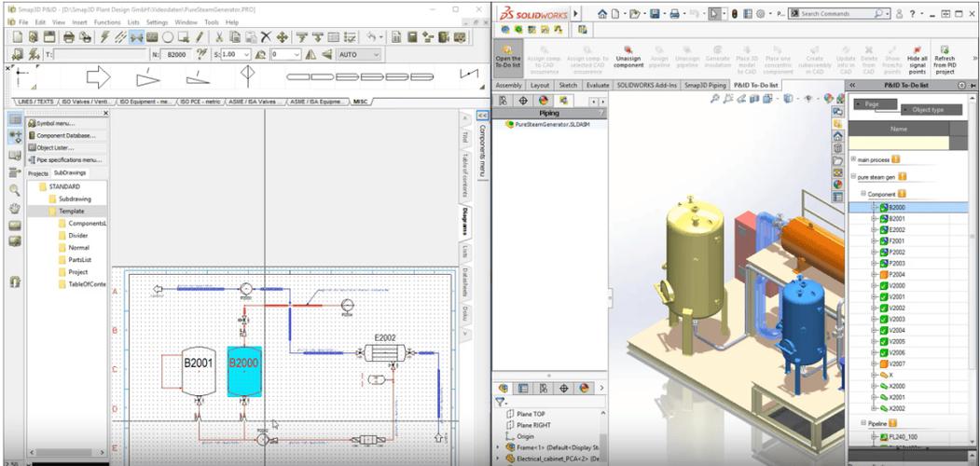Image resolution: width=980 pixels, height=466 pixels.
Task: Open the Smap3D Piping tab
Action: [706, 85]
